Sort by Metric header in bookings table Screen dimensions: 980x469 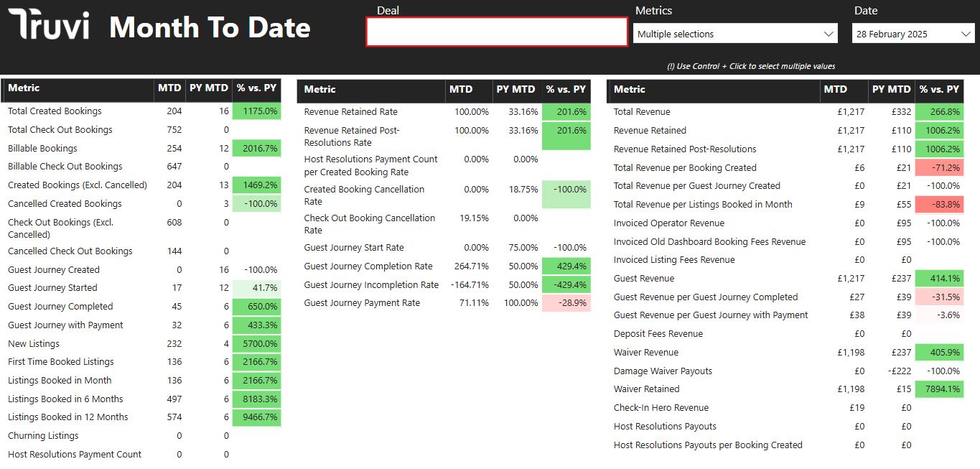tap(24, 88)
